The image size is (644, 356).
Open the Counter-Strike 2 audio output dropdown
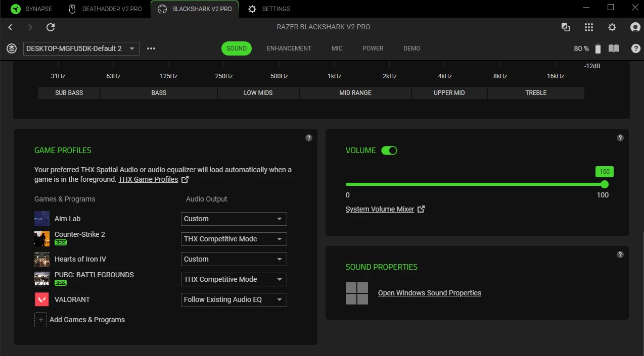234,239
